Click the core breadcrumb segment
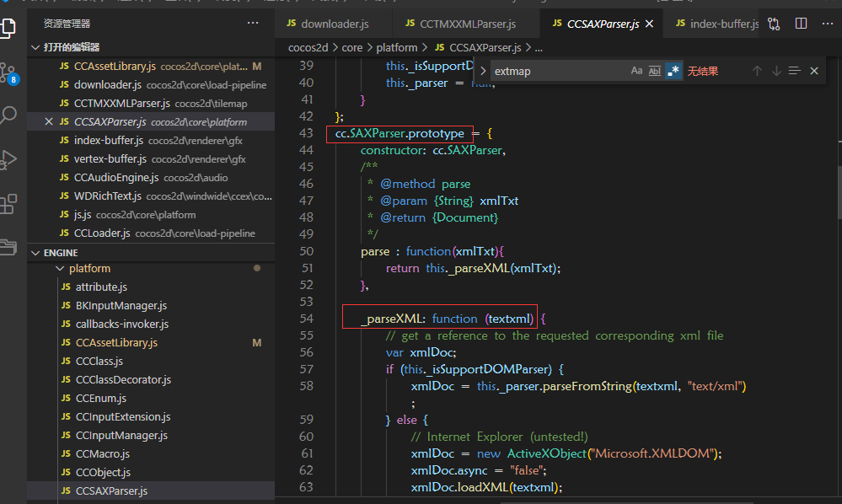Screen dimensions: 842x504 pyautogui.click(x=351, y=48)
